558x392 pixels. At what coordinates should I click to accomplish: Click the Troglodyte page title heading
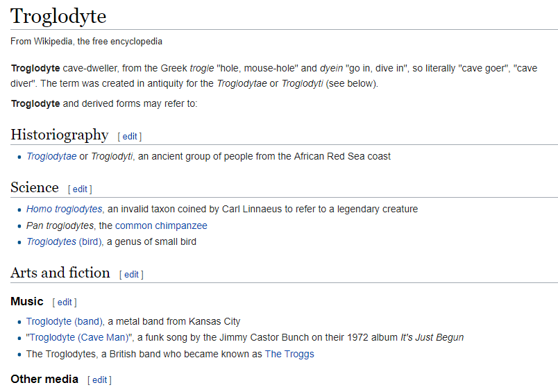point(58,17)
